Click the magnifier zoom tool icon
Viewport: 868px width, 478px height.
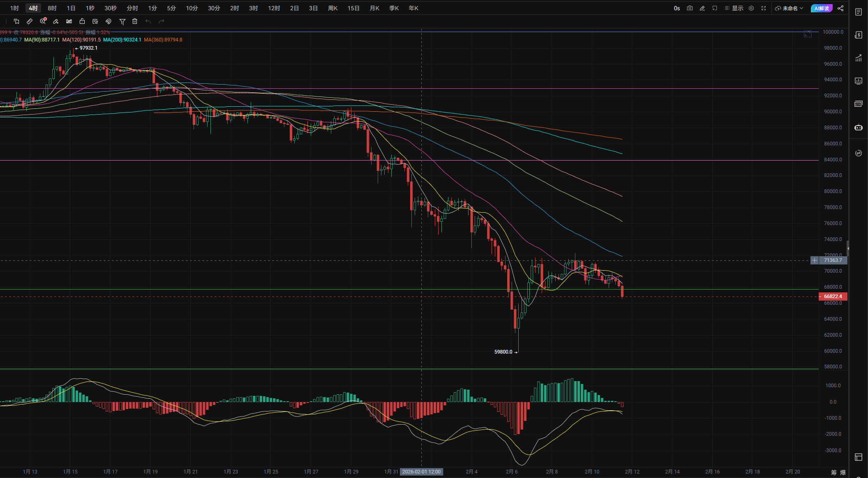[x=43, y=21]
